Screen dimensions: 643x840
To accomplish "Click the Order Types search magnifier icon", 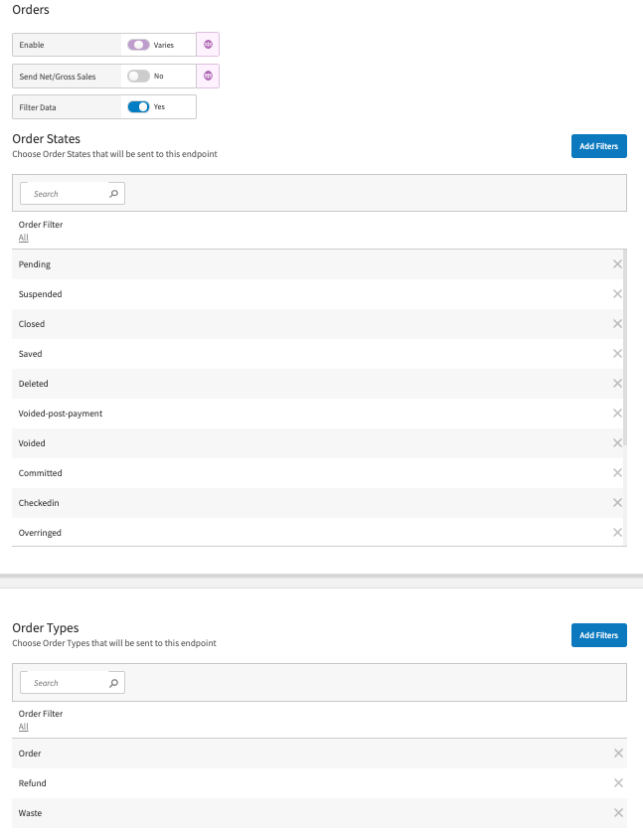I will (114, 683).
